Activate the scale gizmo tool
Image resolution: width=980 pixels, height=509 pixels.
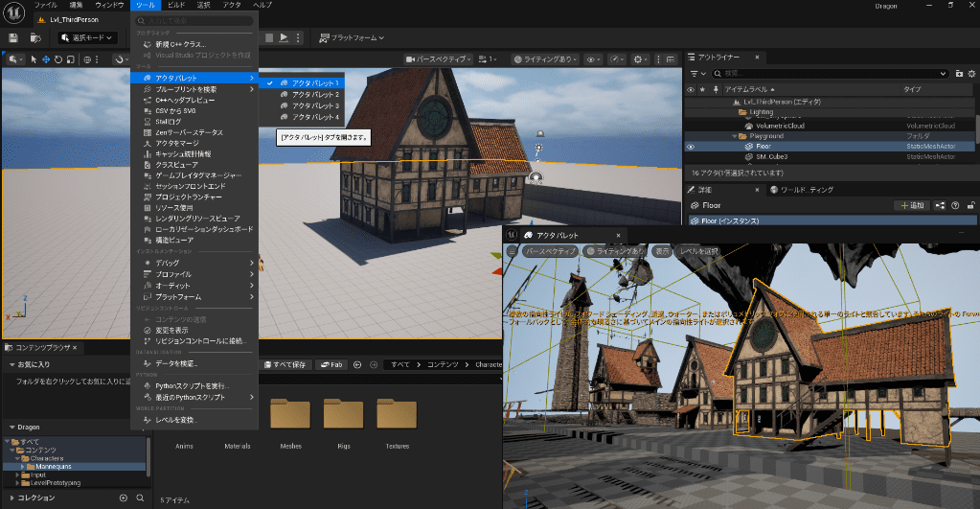[x=70, y=59]
